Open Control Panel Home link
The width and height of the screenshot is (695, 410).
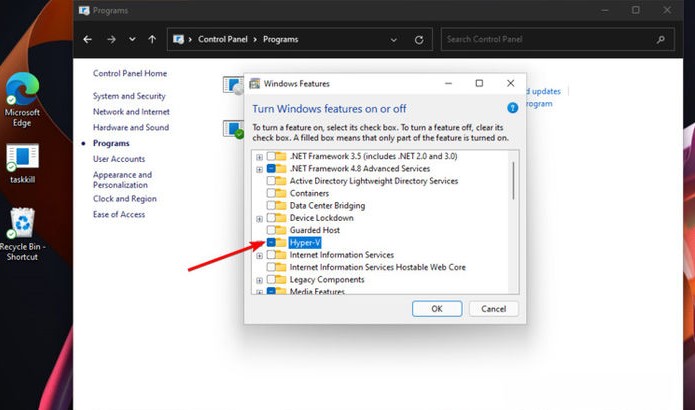[130, 74]
